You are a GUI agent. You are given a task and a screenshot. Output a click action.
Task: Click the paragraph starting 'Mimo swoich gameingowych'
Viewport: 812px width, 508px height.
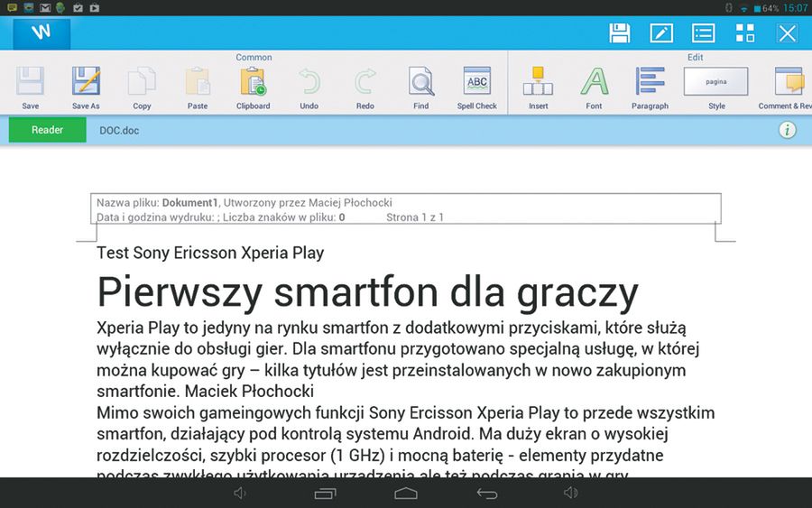click(405, 440)
